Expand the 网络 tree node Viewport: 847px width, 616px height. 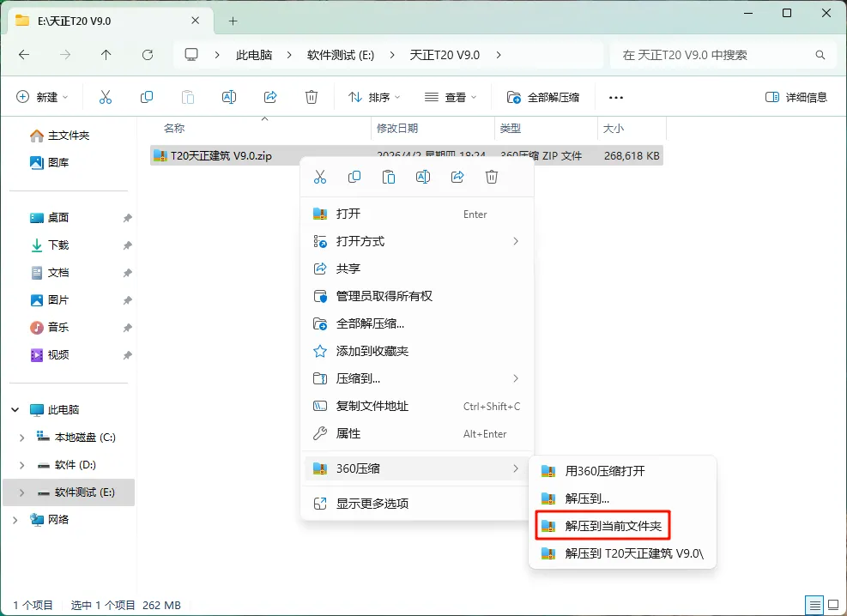(15, 520)
